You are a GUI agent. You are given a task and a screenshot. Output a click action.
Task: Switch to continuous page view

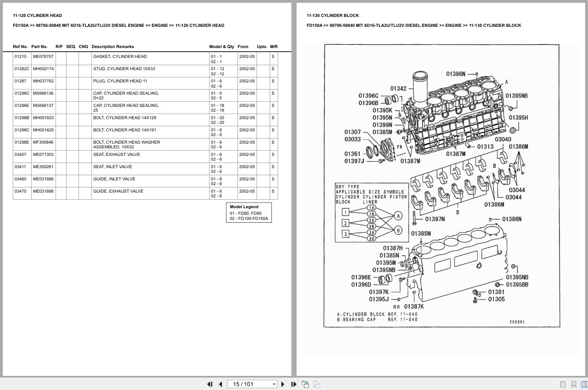click(x=574, y=384)
